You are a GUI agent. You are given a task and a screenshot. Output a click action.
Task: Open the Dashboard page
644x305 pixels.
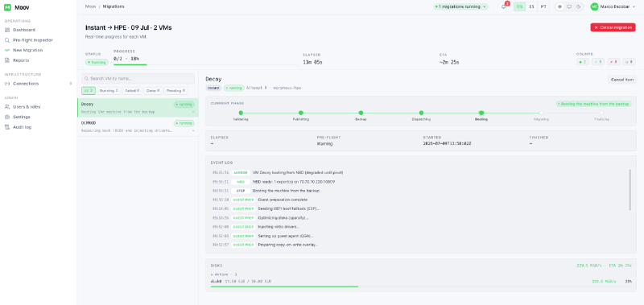click(x=24, y=30)
